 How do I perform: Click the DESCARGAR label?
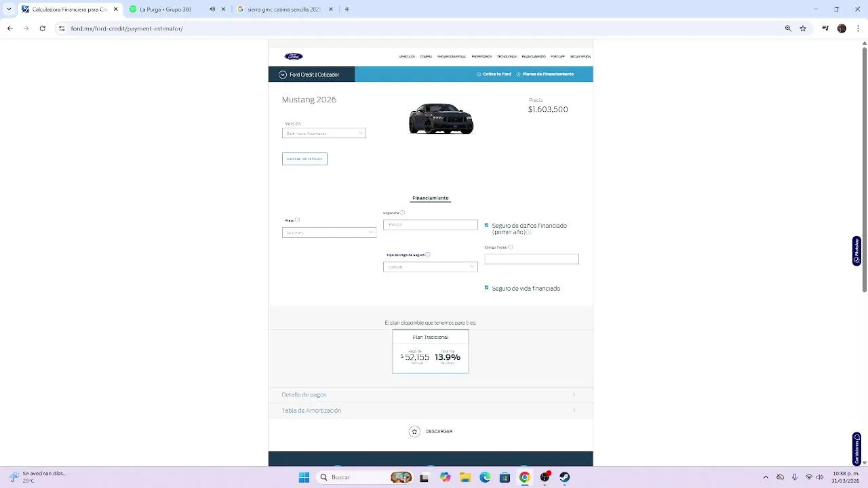(439, 432)
